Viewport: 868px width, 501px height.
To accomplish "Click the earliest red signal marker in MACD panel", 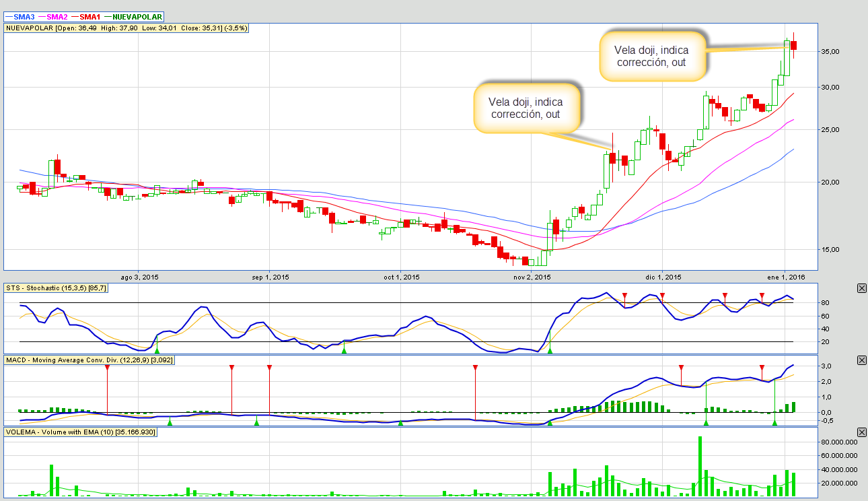I will pyautogui.click(x=107, y=368).
